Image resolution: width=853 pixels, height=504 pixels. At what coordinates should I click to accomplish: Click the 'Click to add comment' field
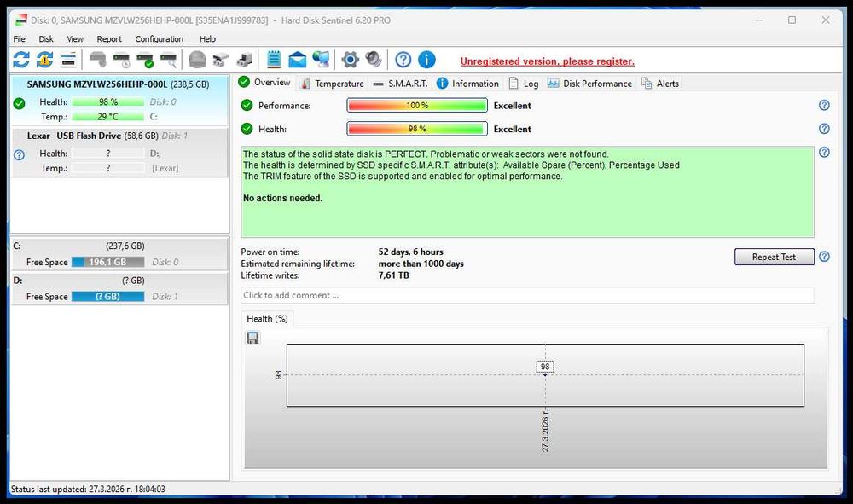tap(527, 295)
